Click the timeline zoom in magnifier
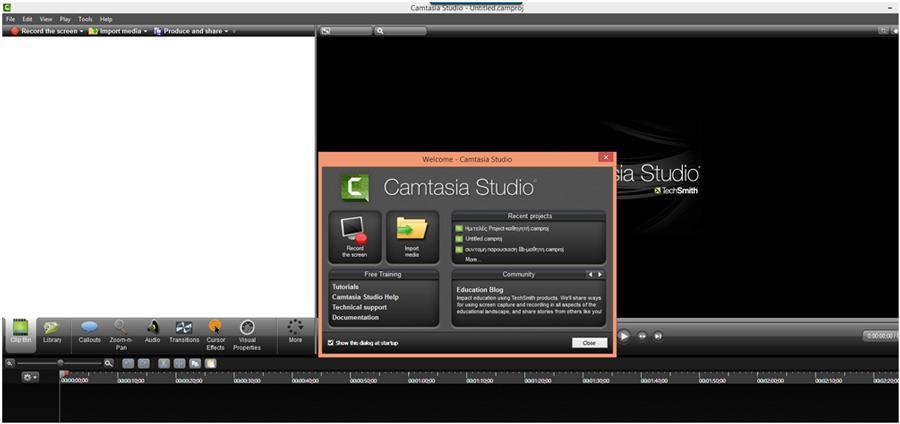The image size is (900, 424). pyautogui.click(x=108, y=363)
